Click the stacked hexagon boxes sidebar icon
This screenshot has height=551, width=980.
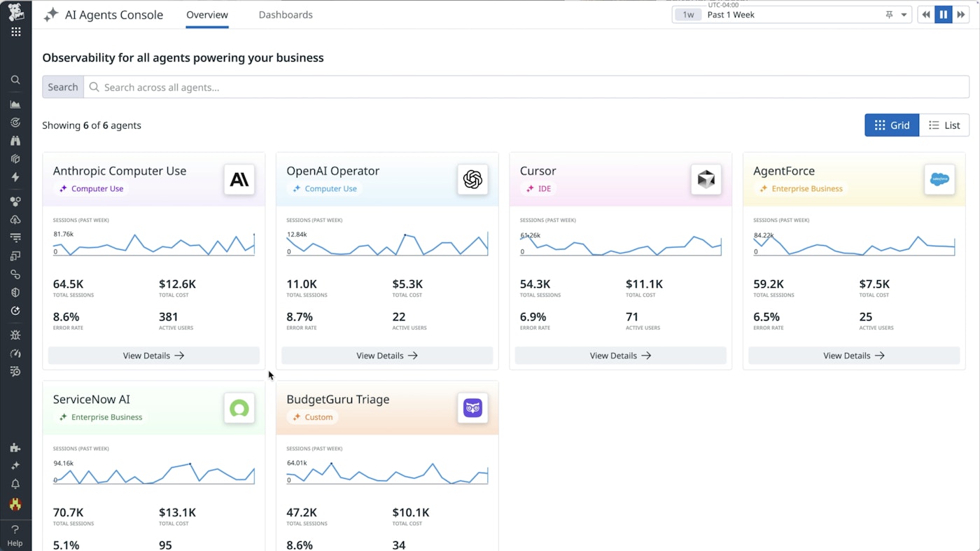(x=15, y=159)
